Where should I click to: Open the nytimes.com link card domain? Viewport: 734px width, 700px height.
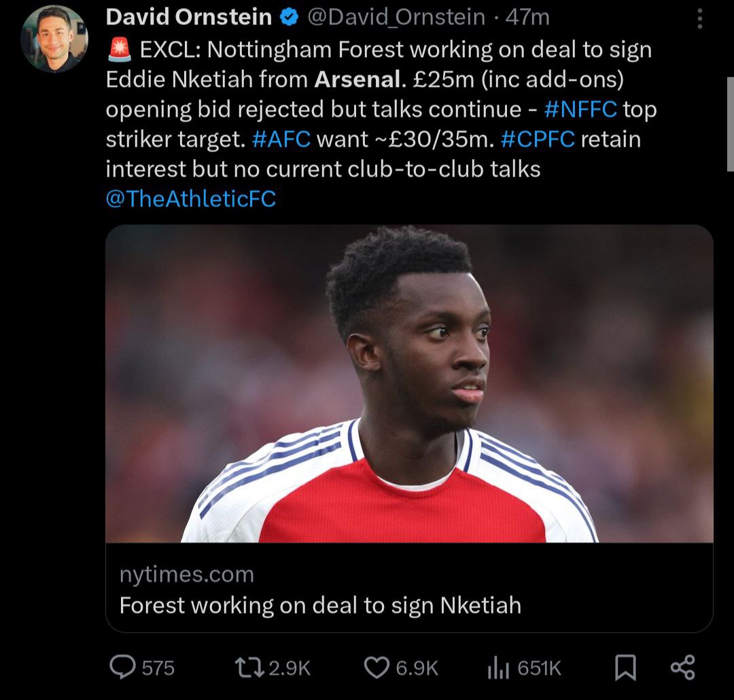click(187, 574)
